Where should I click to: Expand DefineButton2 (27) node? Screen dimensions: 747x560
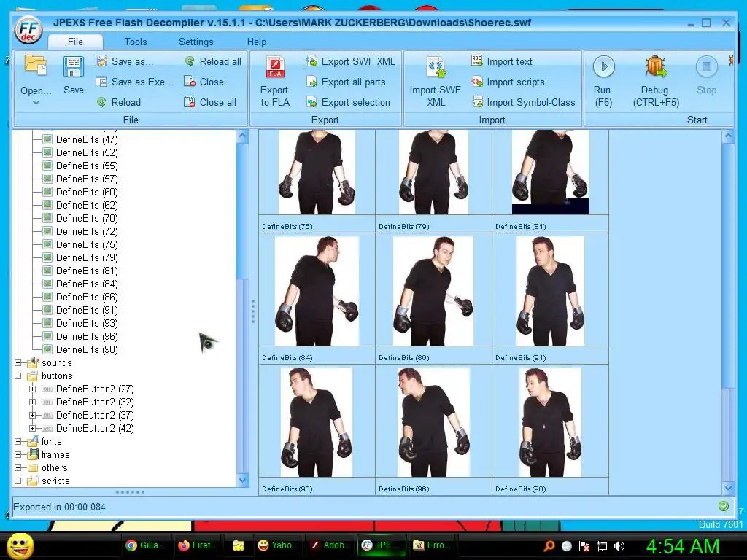pos(32,389)
